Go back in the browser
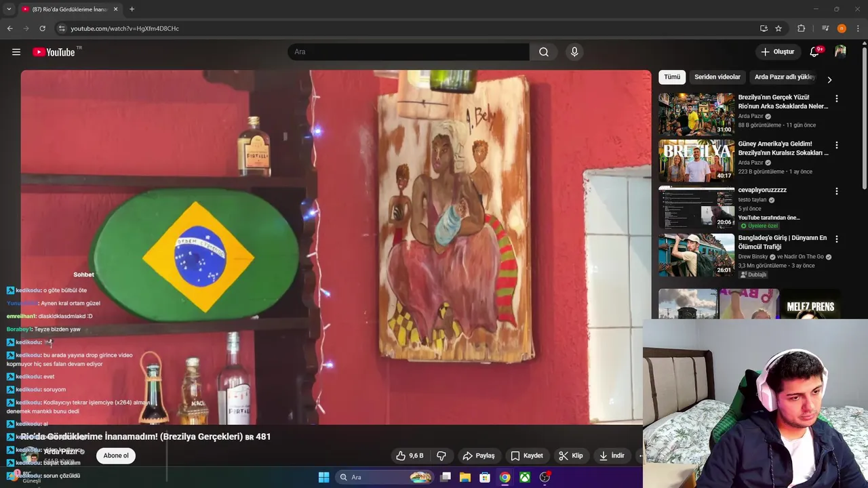 click(x=9, y=28)
